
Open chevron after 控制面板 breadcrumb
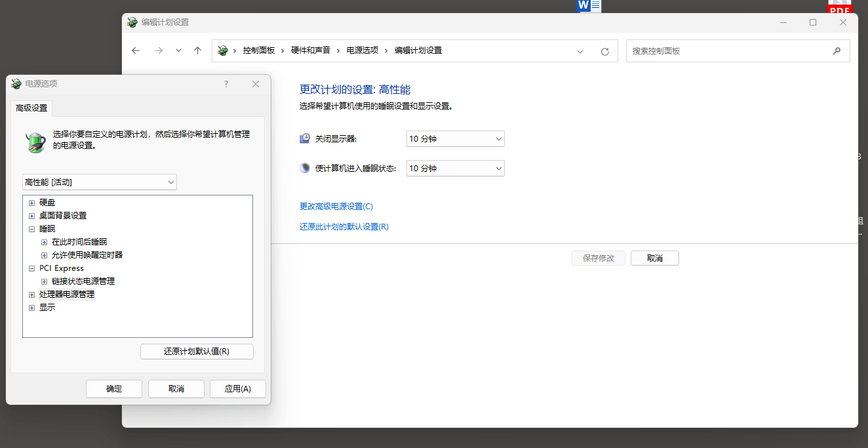(283, 51)
